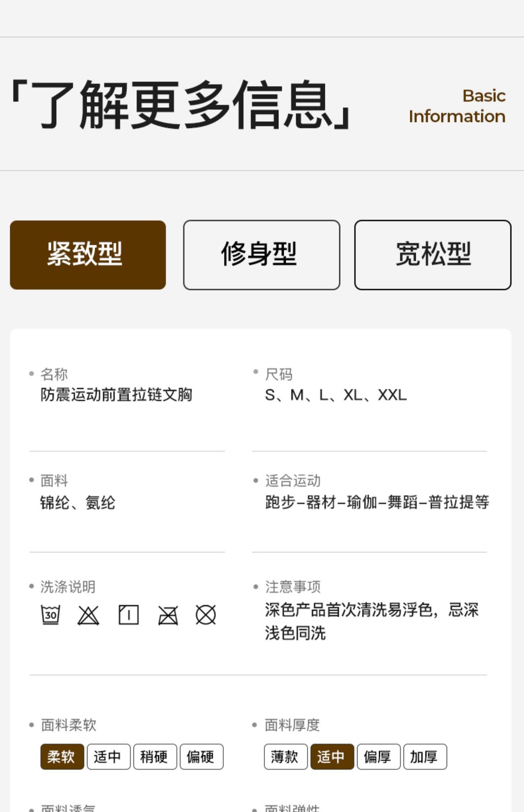Screen dimensions: 524x812
Task: Choose 稍硬 softness option
Action: point(155,757)
